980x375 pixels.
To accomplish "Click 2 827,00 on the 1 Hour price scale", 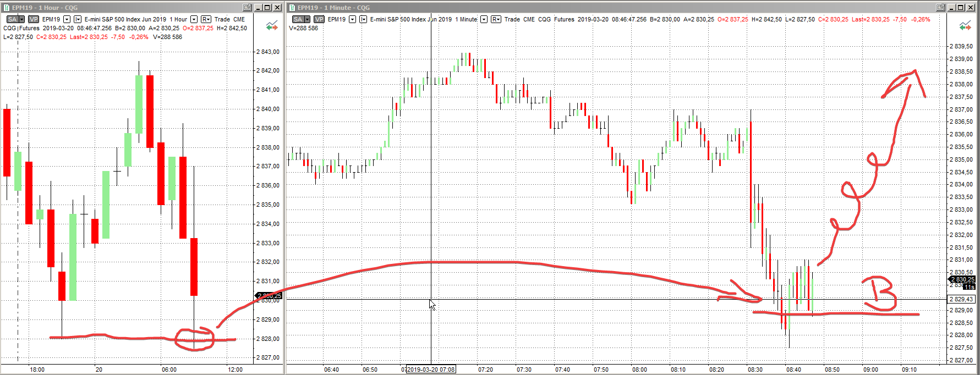I will (268, 357).
